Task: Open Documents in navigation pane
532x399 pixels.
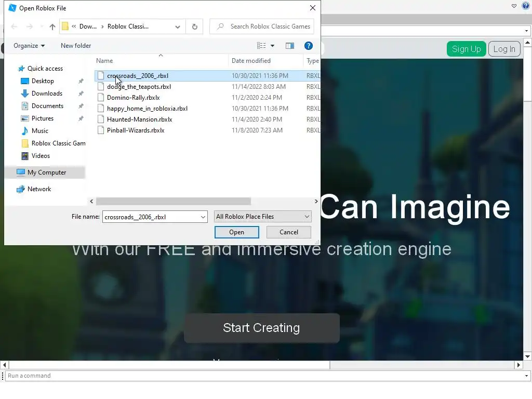Action: click(47, 106)
